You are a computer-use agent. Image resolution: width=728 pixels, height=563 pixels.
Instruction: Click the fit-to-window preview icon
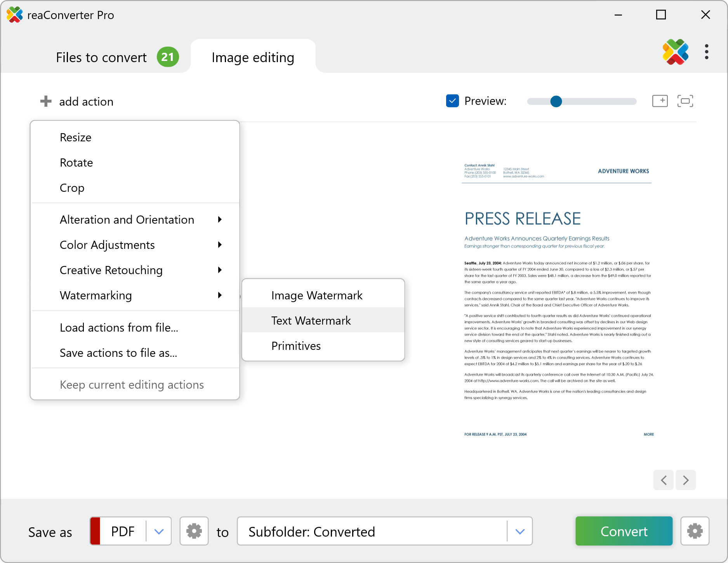pos(685,101)
